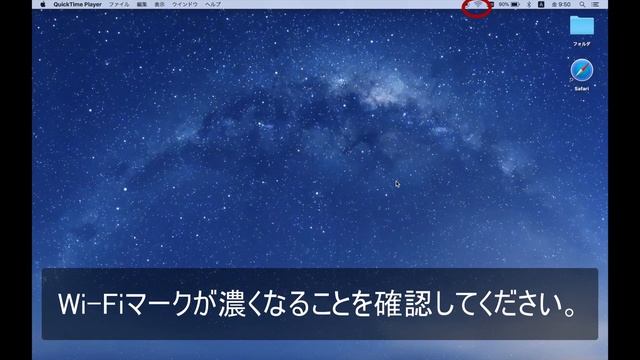Click the Wi-Fi status icon in menu bar
The height and width of the screenshot is (360, 640).
pyautogui.click(x=477, y=4)
